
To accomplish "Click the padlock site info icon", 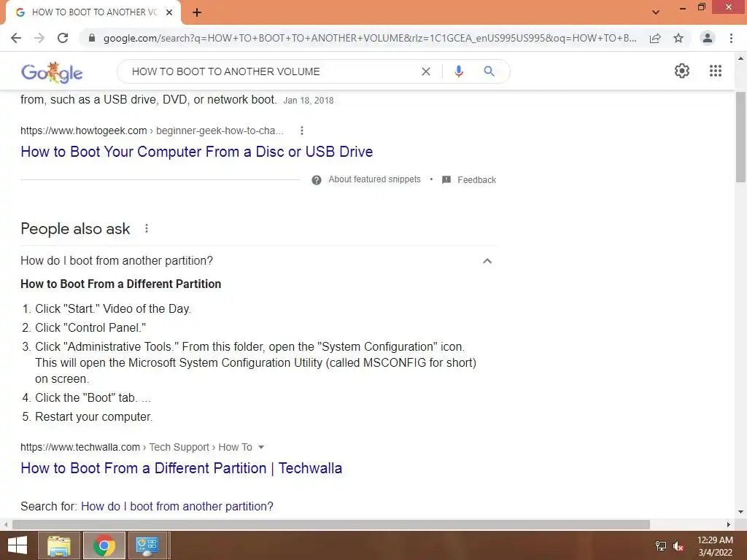I will tap(92, 38).
